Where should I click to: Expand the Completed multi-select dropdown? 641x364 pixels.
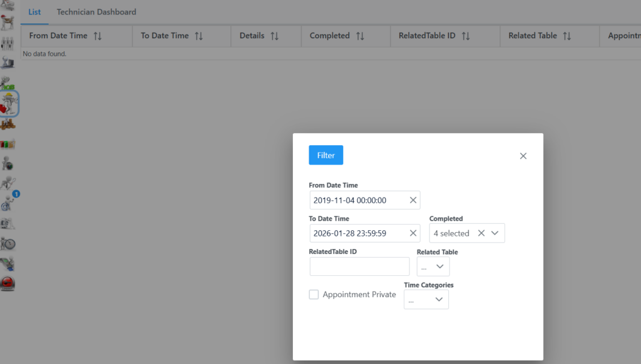pos(495,233)
